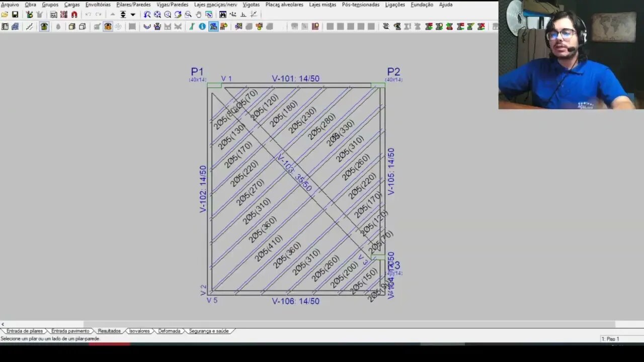The width and height of the screenshot is (644, 362).
Task: Expand the floor selection dropdown arrow
Action: pos(133,15)
